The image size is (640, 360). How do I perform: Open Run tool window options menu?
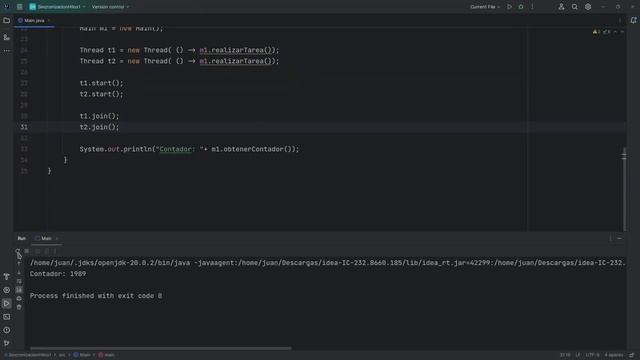[x=611, y=238]
